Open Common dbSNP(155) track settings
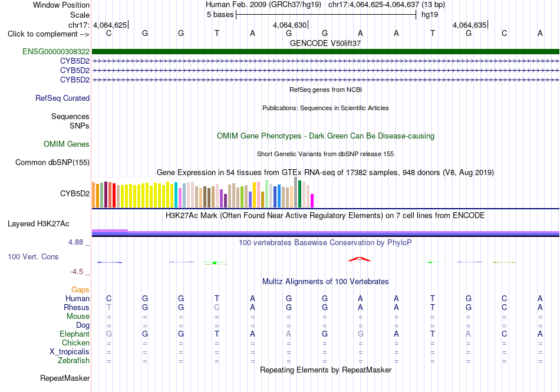Image resolution: width=560 pixels, height=392 pixels. coord(52,163)
